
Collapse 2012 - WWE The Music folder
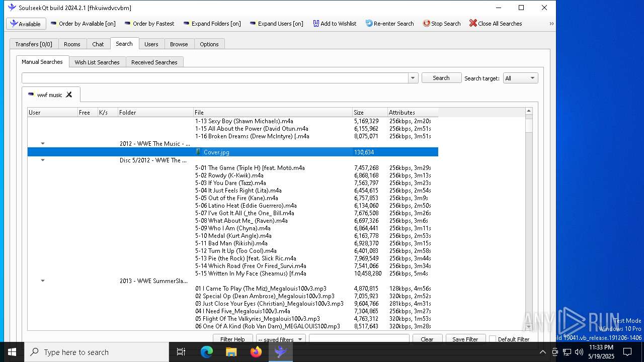(x=43, y=144)
